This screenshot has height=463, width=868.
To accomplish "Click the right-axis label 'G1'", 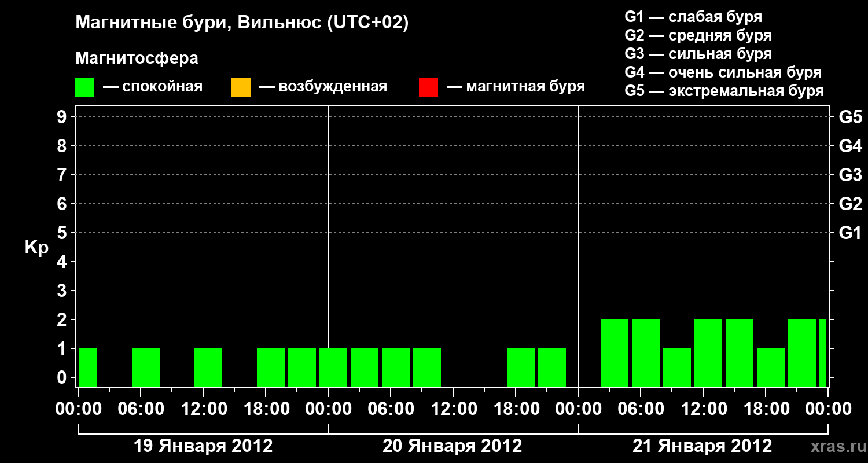I will pos(851,233).
